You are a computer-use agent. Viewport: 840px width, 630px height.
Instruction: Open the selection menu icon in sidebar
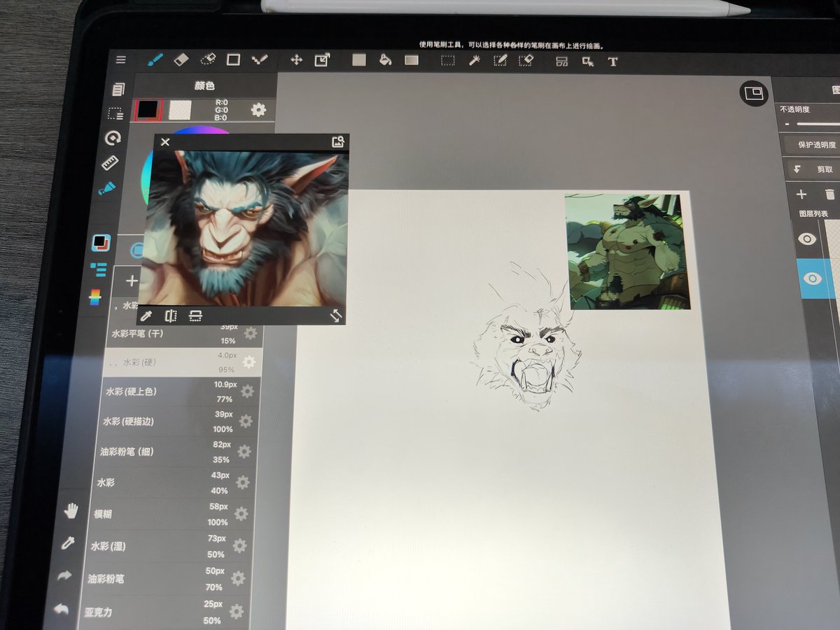coord(115,113)
